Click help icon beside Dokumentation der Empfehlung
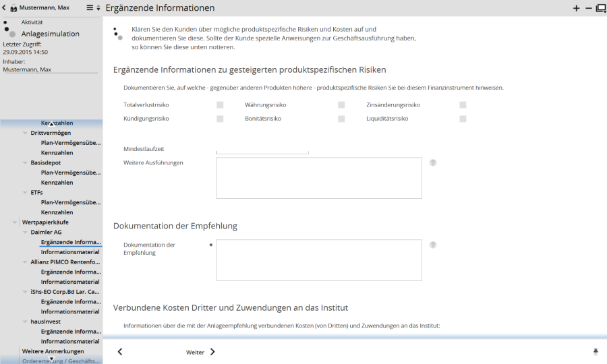This screenshot has height=364, width=607. coord(433,245)
